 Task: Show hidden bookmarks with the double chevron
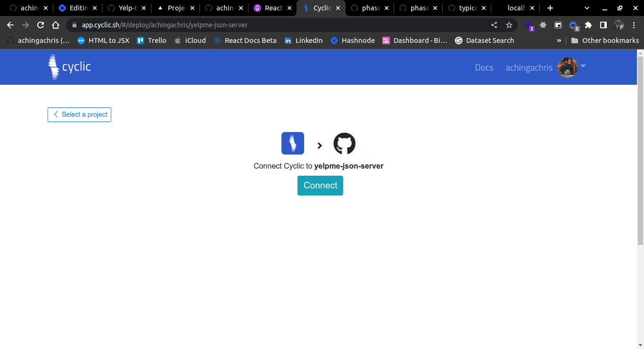[x=559, y=41]
